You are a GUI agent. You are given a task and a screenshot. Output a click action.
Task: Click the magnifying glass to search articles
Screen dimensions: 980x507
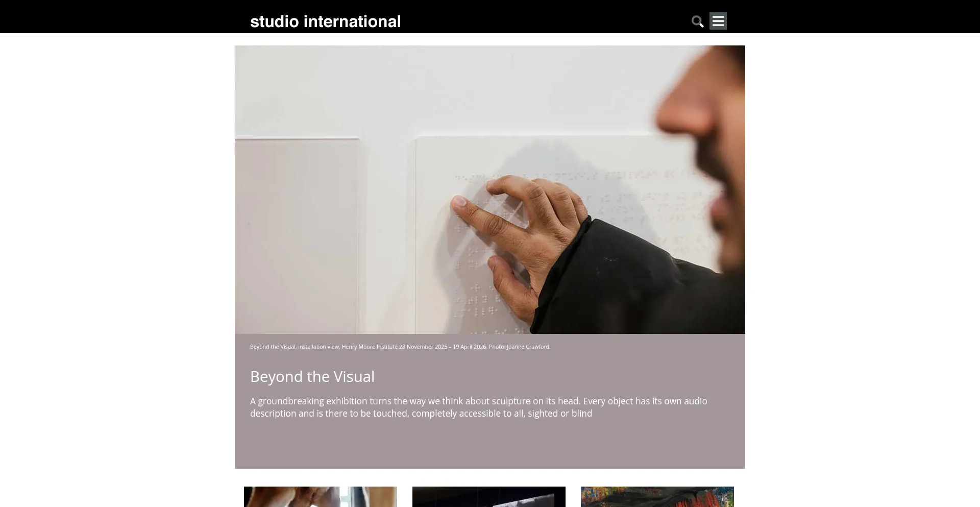coord(697,21)
